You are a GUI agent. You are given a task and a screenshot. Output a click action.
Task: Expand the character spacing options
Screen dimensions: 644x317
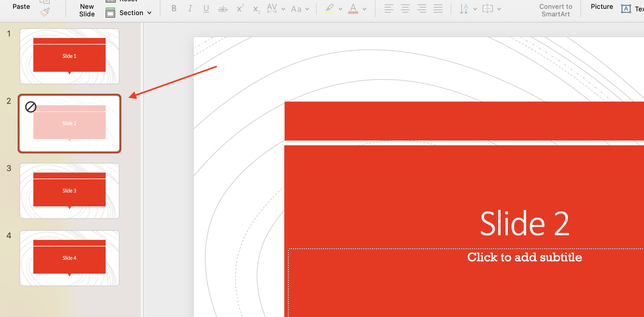click(x=283, y=9)
